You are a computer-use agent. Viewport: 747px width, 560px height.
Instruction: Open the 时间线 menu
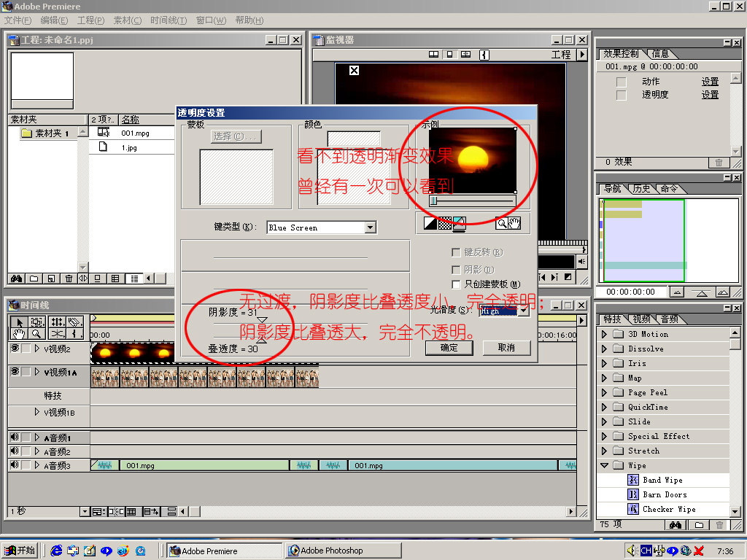coord(169,20)
